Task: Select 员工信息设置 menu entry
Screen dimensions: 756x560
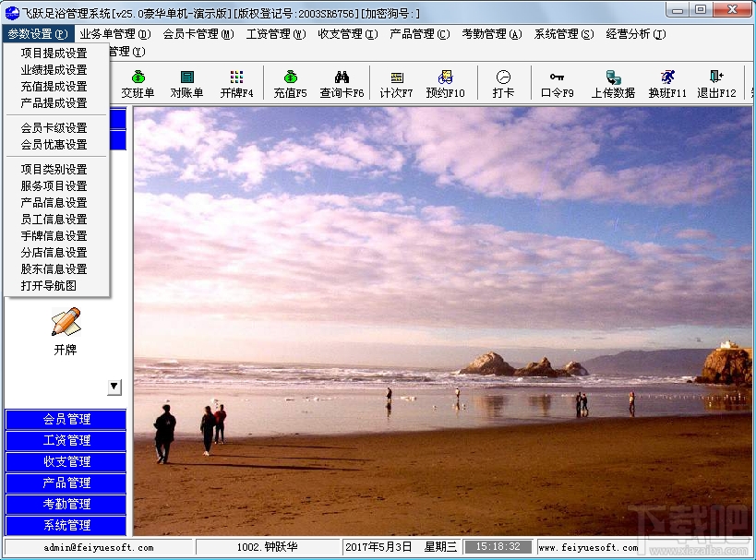Action: tap(56, 220)
